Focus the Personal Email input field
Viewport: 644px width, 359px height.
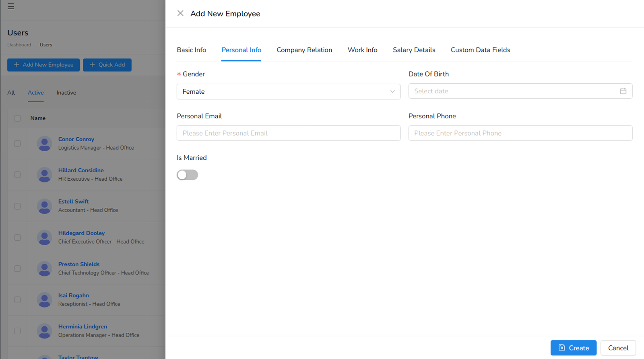289,133
